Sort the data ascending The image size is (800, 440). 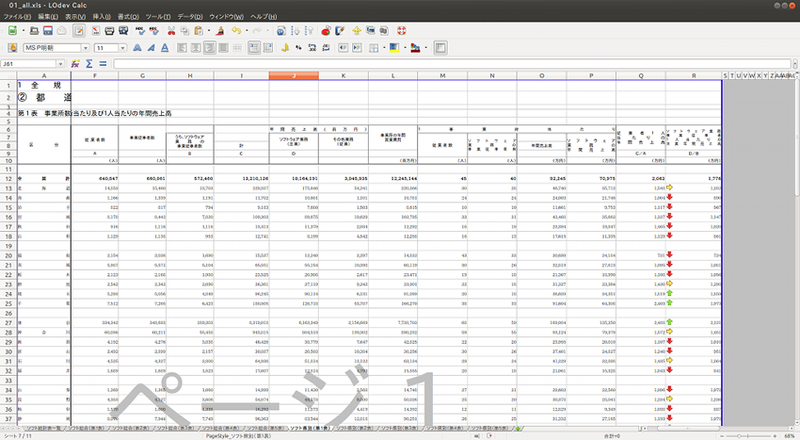295,31
